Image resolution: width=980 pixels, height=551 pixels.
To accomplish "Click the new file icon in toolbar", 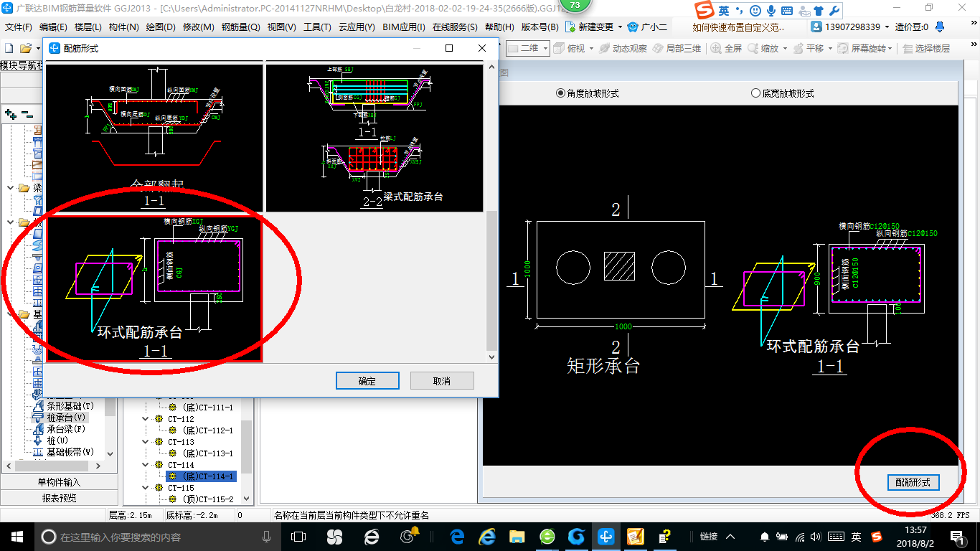I will (9, 48).
